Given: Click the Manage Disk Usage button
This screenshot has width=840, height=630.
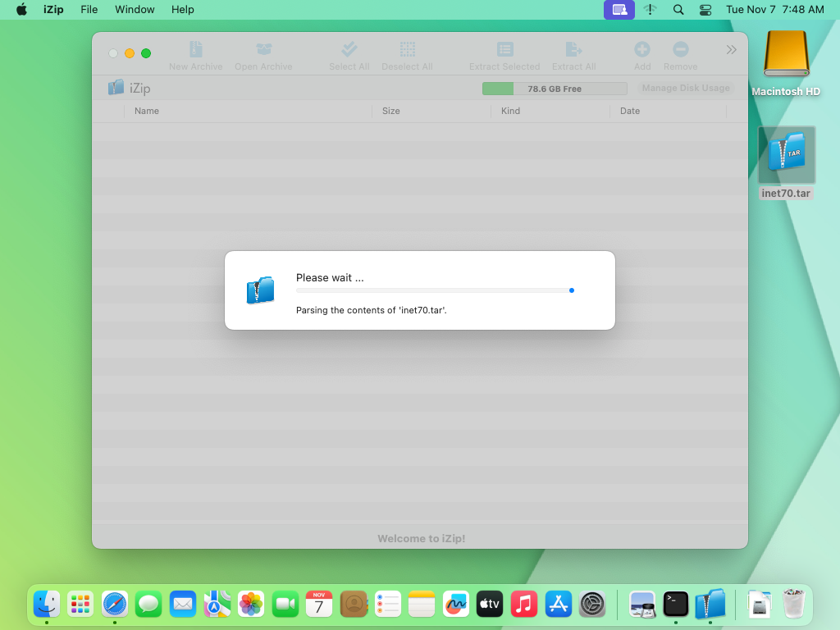Looking at the screenshot, I should coord(686,88).
